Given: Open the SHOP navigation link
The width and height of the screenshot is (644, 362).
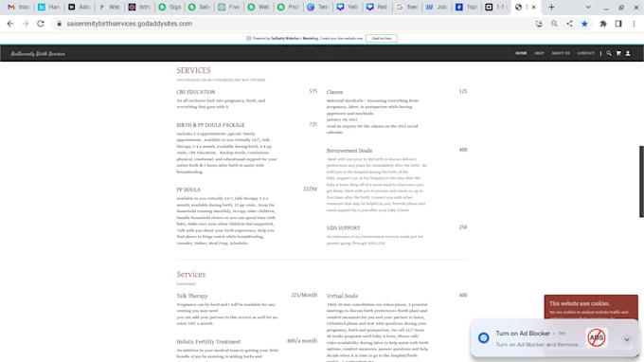Looking at the screenshot, I should coord(539,53).
